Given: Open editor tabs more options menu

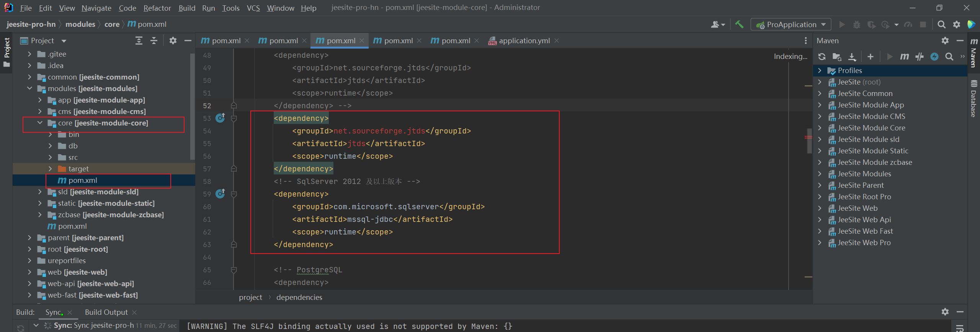Looking at the screenshot, I should [806, 41].
